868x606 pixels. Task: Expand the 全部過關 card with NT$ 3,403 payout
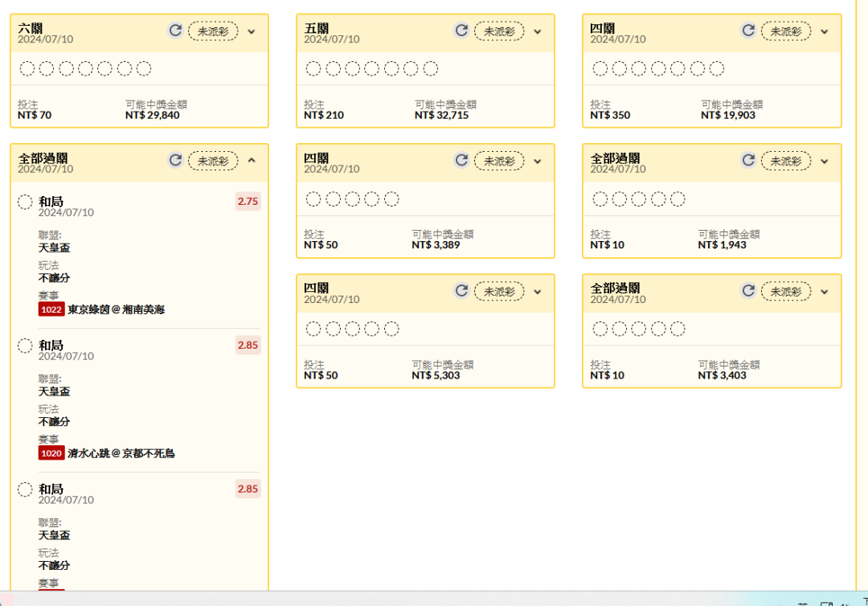click(825, 292)
